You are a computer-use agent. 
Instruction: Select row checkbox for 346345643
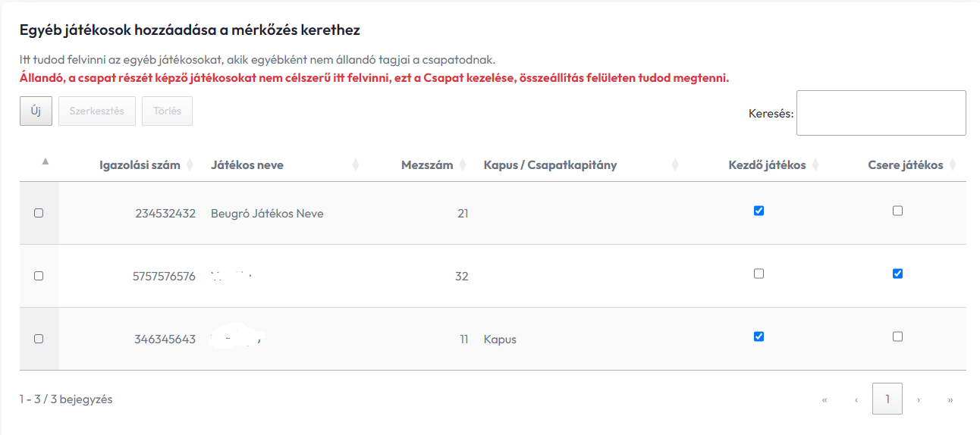click(39, 339)
